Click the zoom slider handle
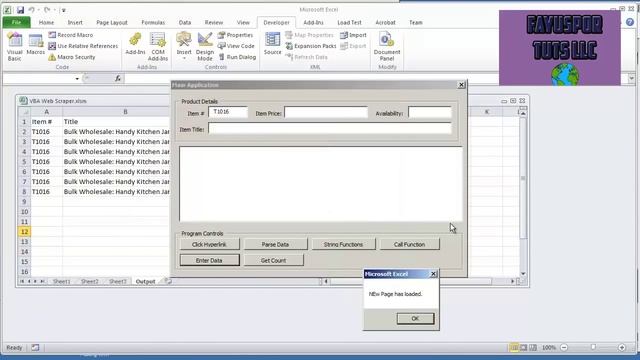 click(x=593, y=347)
